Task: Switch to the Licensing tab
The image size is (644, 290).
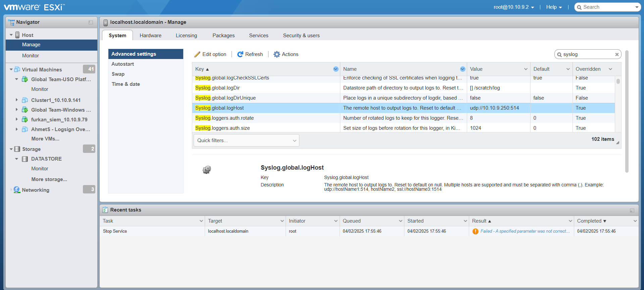Action: click(x=186, y=36)
